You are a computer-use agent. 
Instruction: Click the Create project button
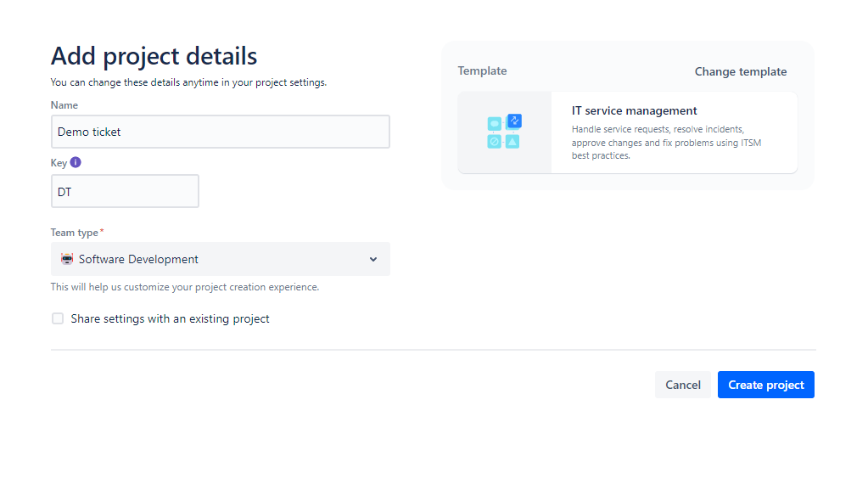765,385
